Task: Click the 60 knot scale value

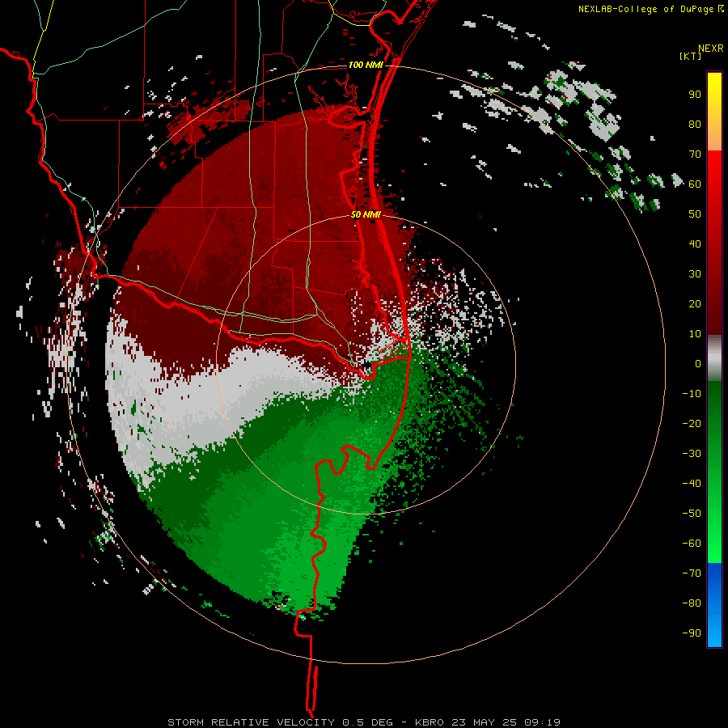Action: 695,184
